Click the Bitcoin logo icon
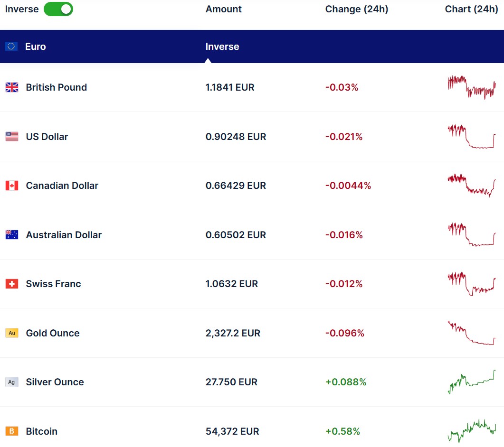504x447 pixels. 12,431
